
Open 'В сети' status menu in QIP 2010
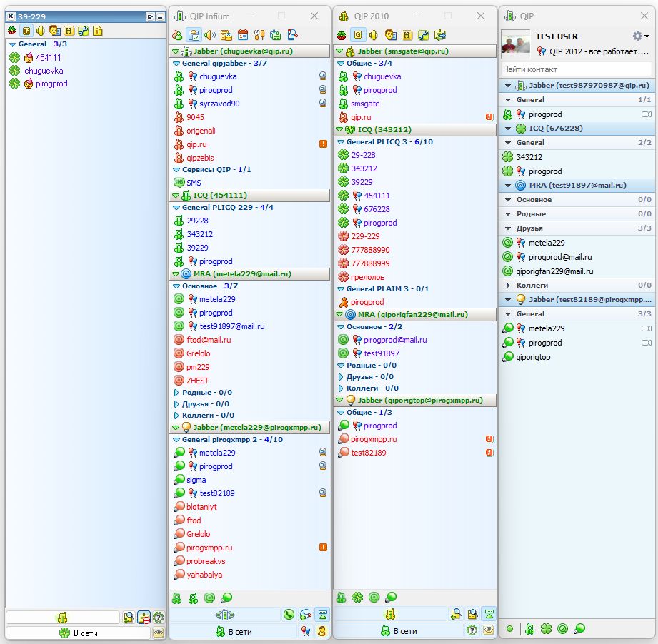click(399, 630)
